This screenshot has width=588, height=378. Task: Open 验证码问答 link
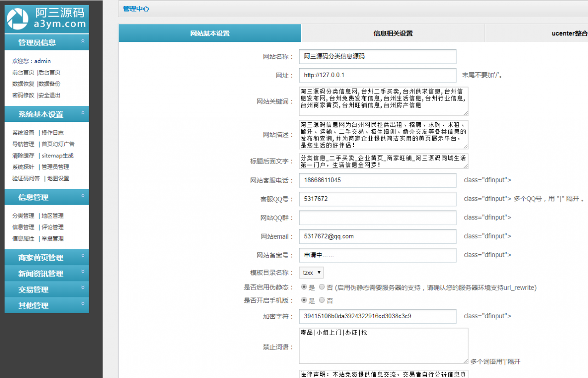point(26,178)
